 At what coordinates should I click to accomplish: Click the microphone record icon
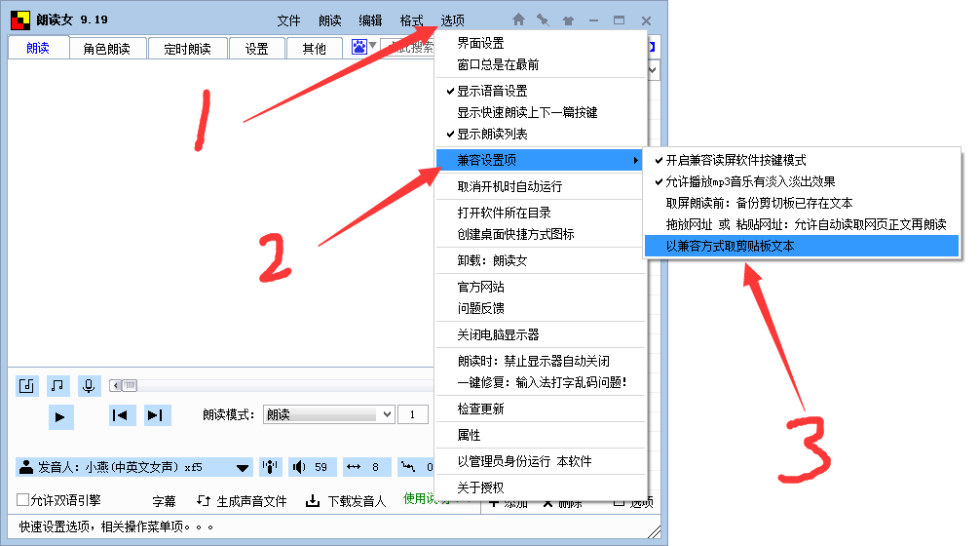89,386
